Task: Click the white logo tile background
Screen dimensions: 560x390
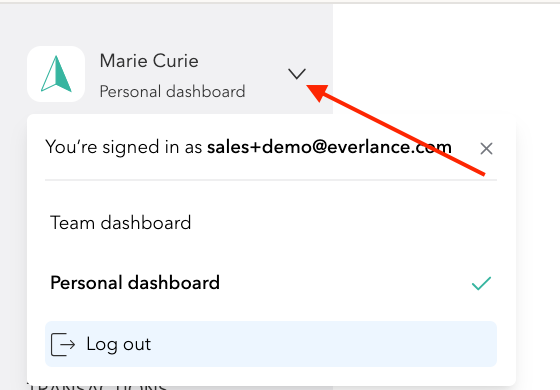Action: [34, 54]
